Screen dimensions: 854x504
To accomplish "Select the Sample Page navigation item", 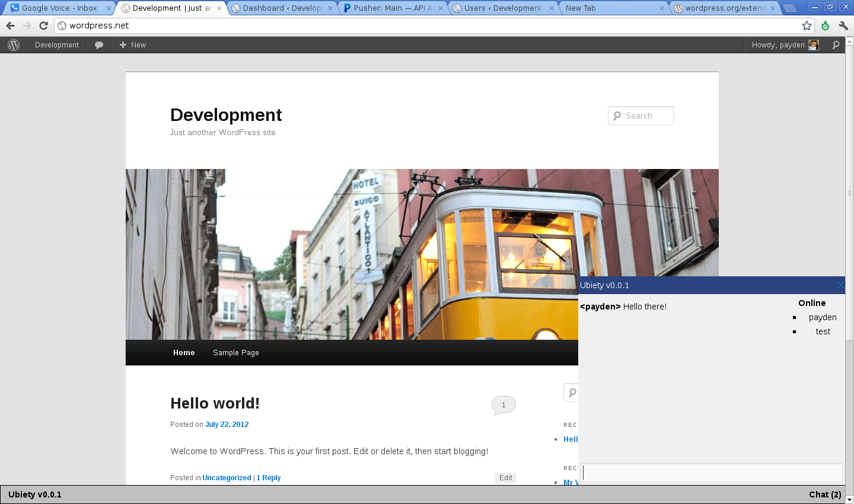I will point(236,353).
